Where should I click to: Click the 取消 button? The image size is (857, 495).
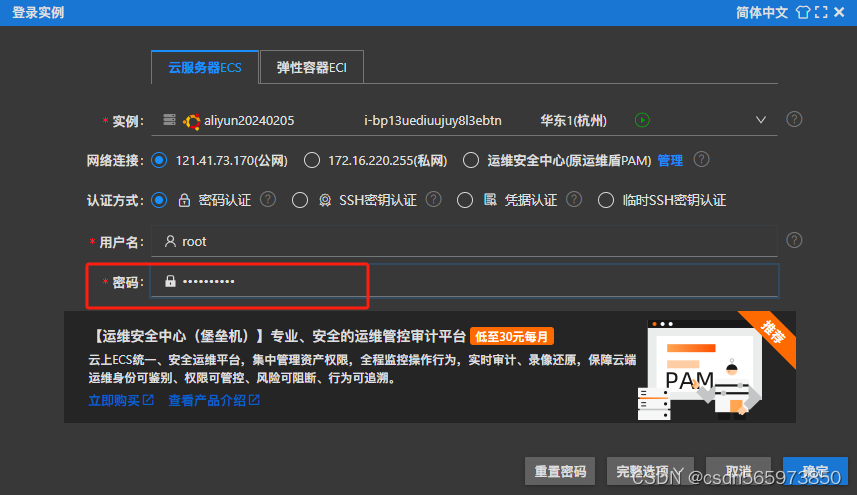[x=738, y=471]
